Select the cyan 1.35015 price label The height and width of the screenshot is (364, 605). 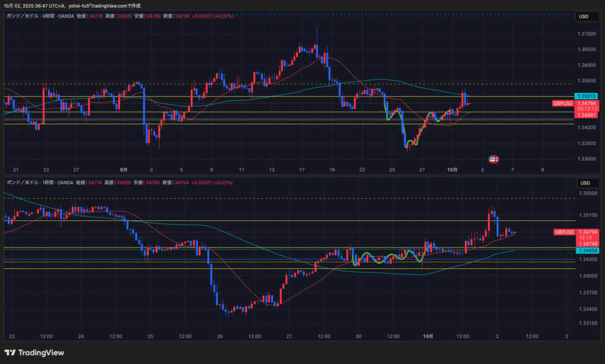click(x=587, y=96)
